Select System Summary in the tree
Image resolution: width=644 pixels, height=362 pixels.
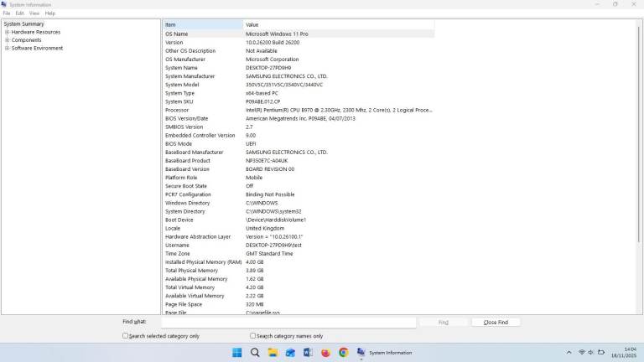click(x=23, y=24)
